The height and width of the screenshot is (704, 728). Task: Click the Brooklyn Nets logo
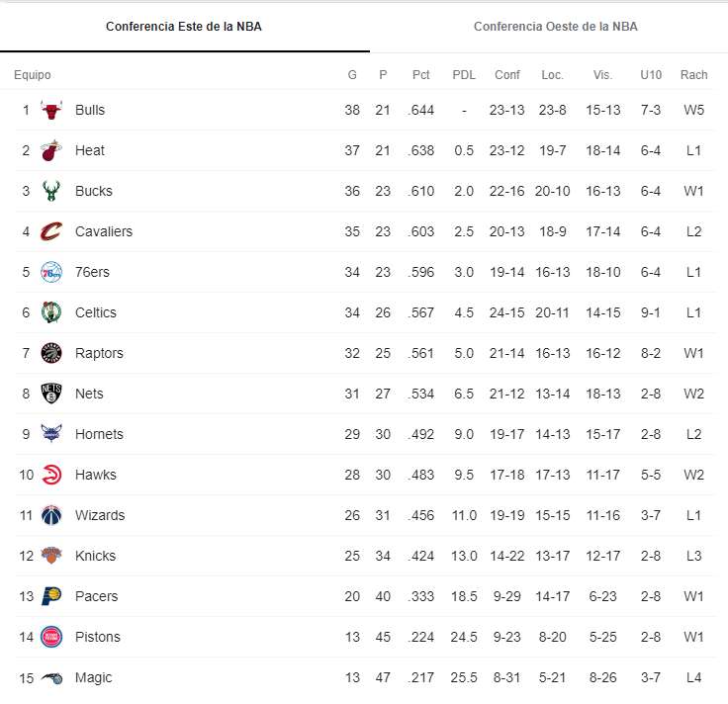tap(51, 394)
